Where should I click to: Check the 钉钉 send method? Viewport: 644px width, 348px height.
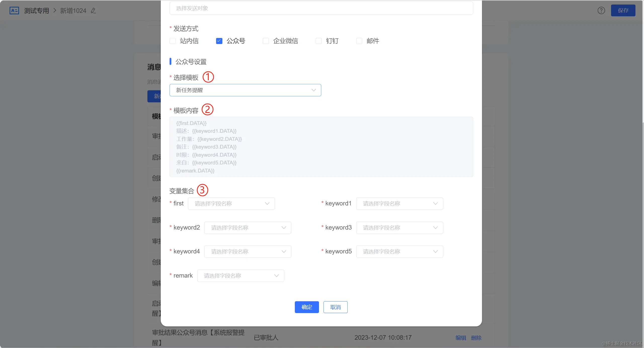(319, 41)
